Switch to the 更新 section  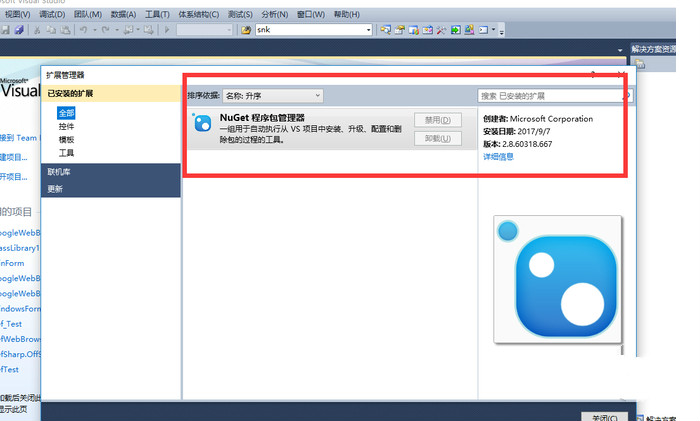click(111, 189)
